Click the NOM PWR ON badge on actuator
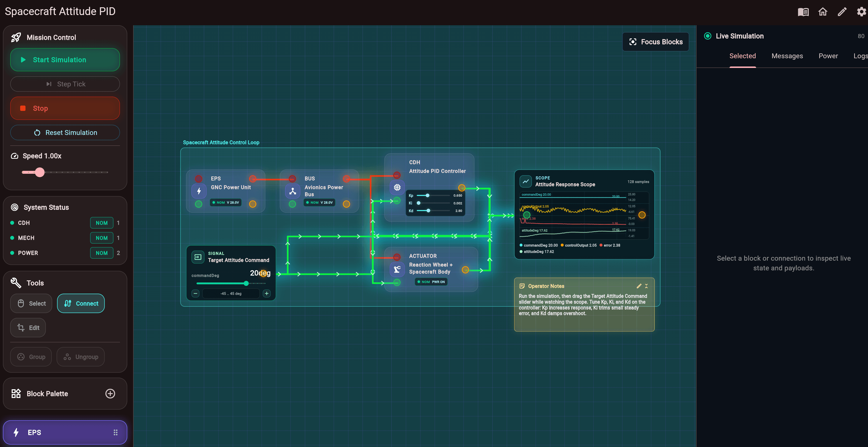 [x=431, y=282]
